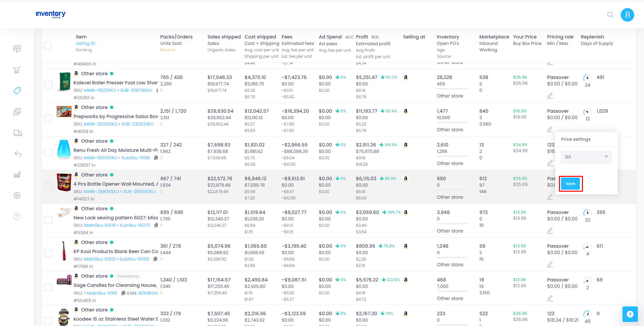Check the Renu Fresh All Day row

click(x=48, y=152)
